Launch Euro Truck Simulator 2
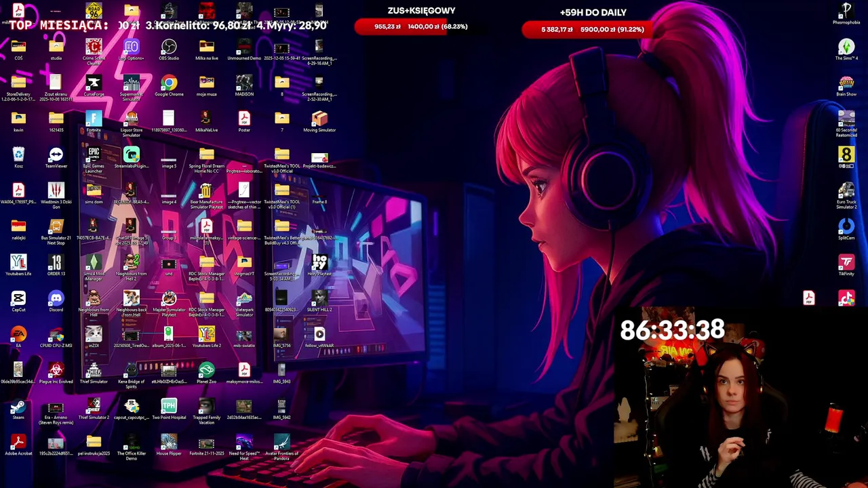Viewport: 868px width, 488px height. [x=846, y=195]
